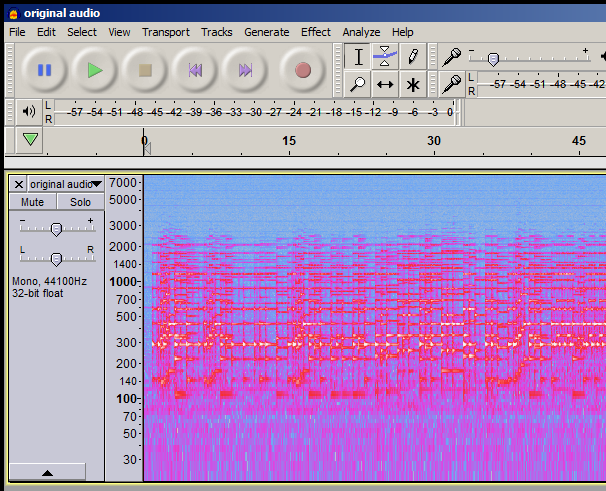The height and width of the screenshot is (491, 606).
Task: Open the View menu
Action: (x=119, y=32)
